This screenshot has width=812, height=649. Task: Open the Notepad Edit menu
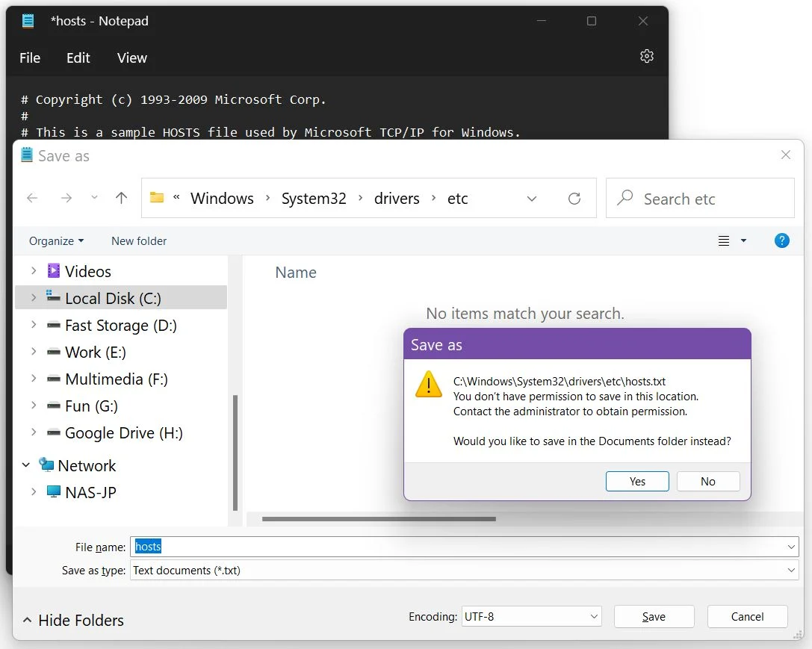[x=78, y=58]
